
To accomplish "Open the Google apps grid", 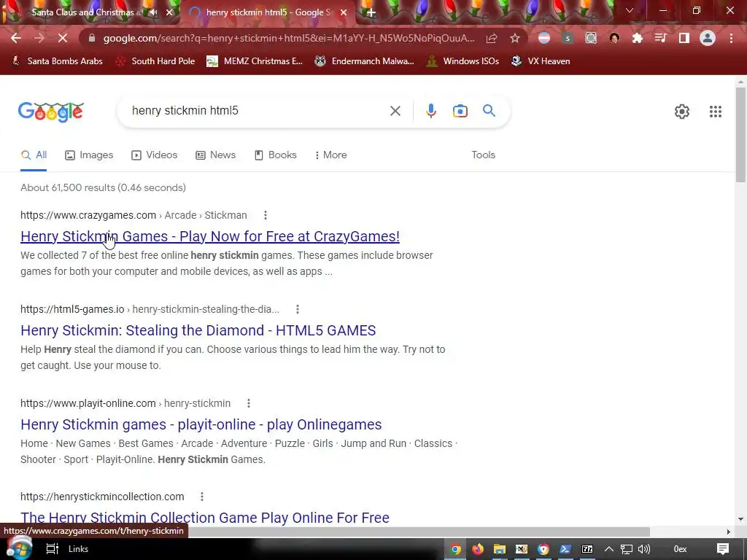I will [x=715, y=112].
